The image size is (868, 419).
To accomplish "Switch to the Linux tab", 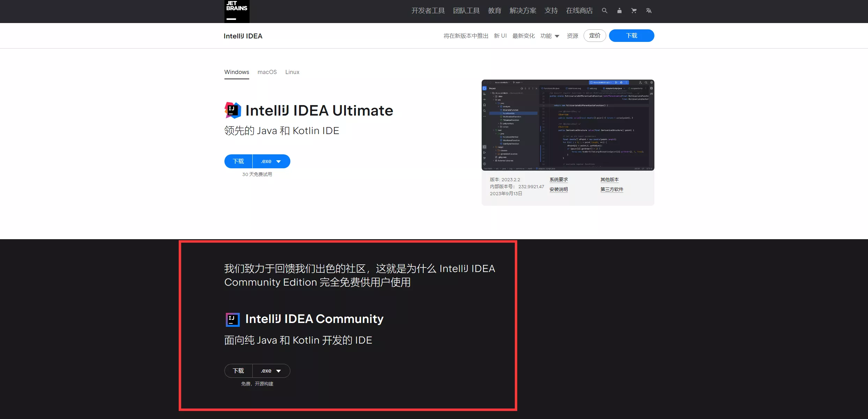I will coord(292,72).
